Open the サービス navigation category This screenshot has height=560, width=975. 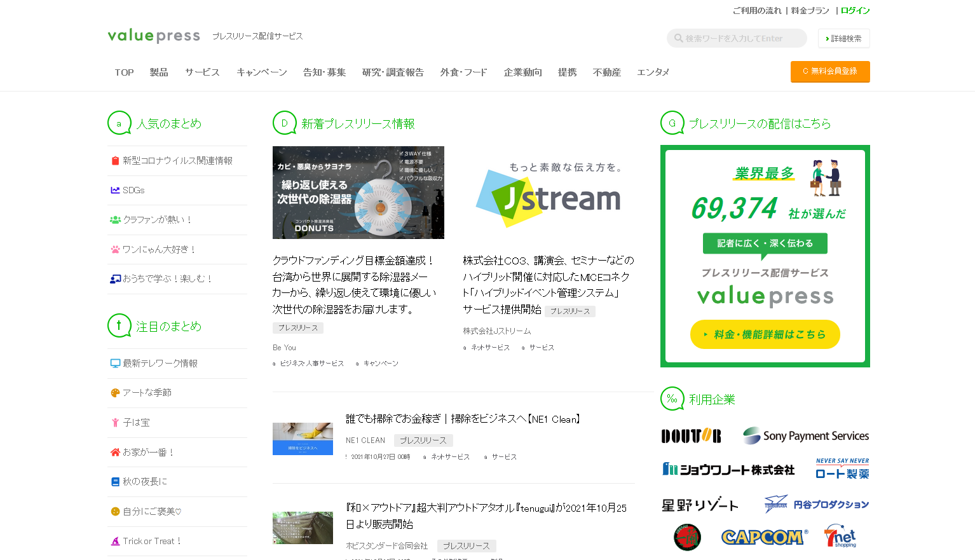click(202, 72)
